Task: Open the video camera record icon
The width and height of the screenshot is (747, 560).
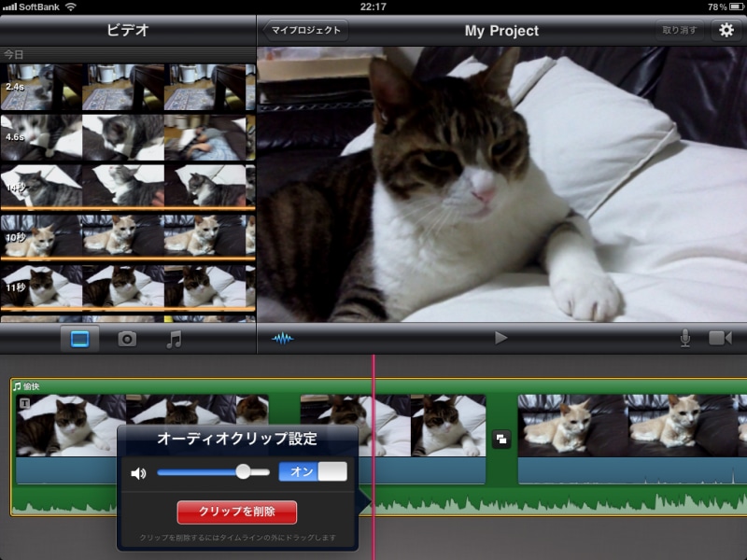Action: pos(720,338)
